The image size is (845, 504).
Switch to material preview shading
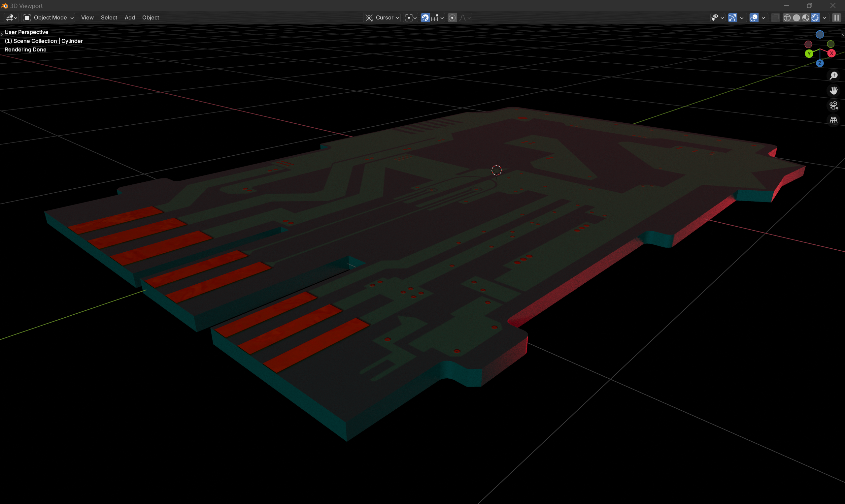(806, 18)
